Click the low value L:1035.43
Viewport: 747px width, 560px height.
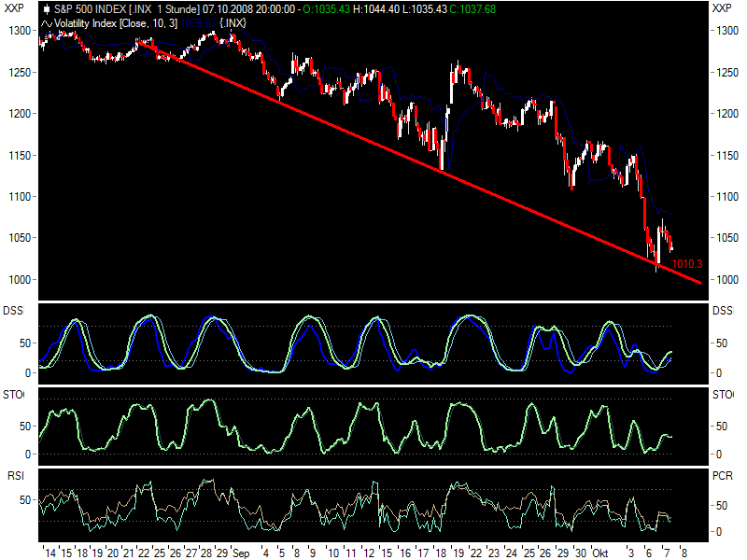(x=425, y=9)
